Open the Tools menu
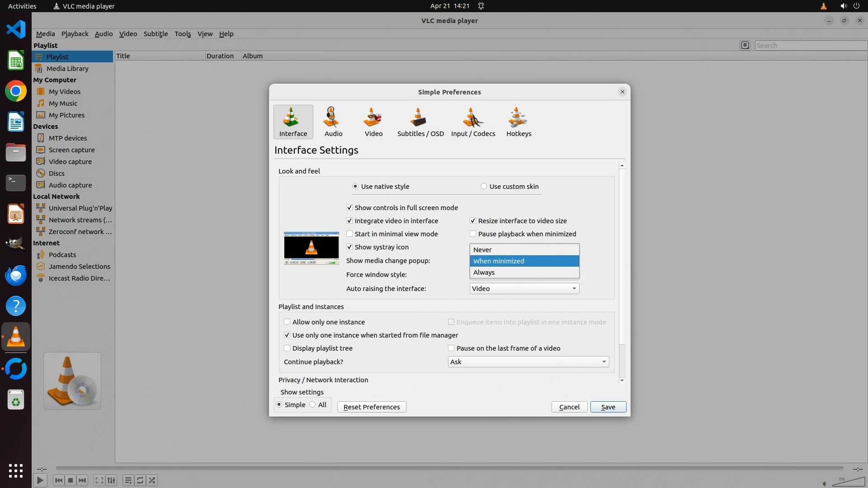This screenshot has width=868, height=488. tap(183, 34)
